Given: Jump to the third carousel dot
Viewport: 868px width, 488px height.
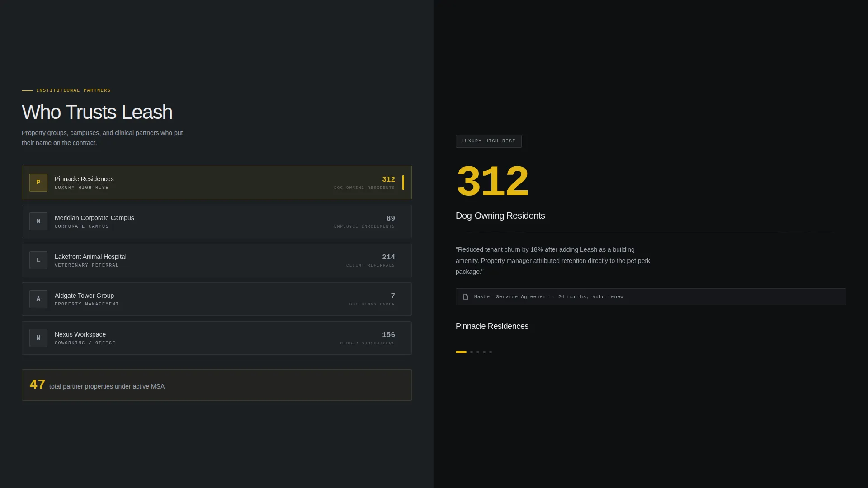Looking at the screenshot, I should point(478,352).
